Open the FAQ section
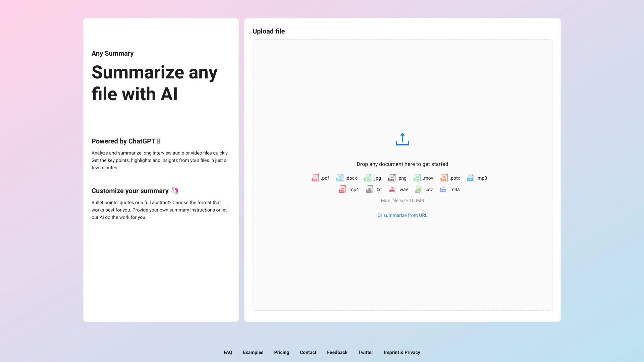The height and width of the screenshot is (362, 644). (x=228, y=352)
